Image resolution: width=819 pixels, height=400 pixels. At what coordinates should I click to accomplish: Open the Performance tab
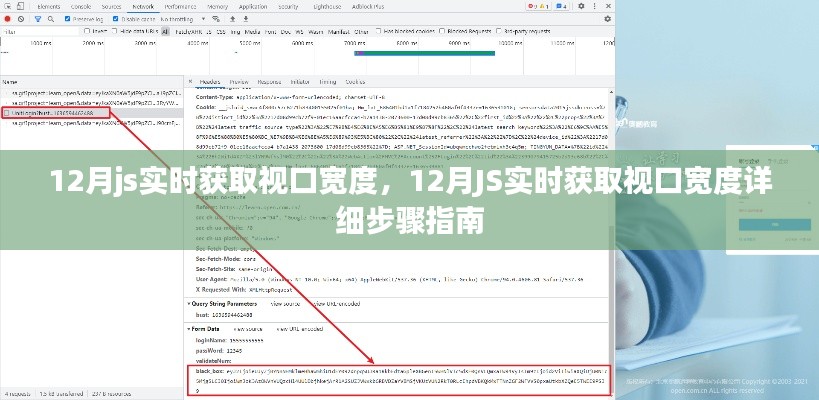point(180,6)
